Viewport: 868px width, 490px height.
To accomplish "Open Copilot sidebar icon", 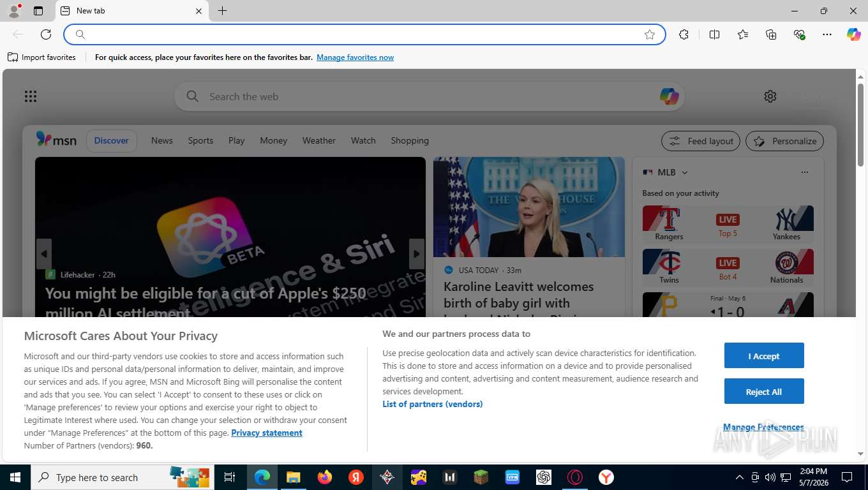I will [853, 34].
